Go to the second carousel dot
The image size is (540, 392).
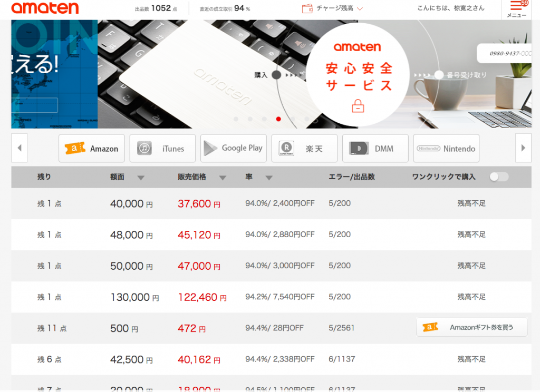pos(250,119)
